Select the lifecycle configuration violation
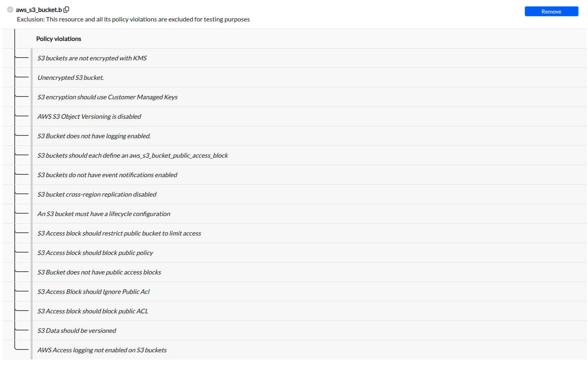This screenshot has width=588, height=365. [103, 214]
